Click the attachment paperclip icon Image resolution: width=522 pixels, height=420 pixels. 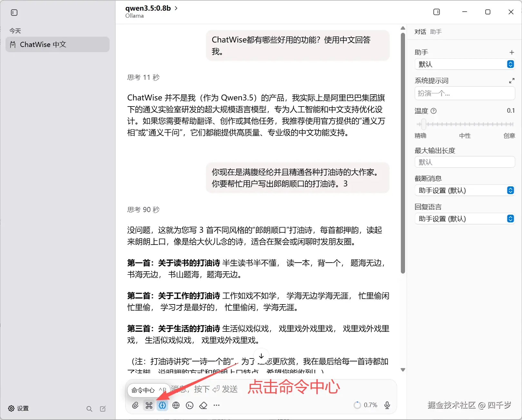(x=135, y=405)
